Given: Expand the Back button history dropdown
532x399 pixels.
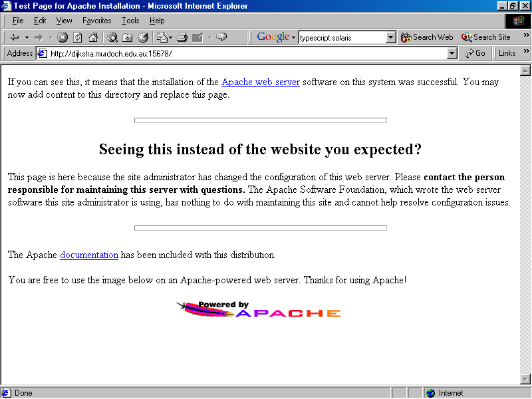Looking at the screenshot, I should [27, 37].
